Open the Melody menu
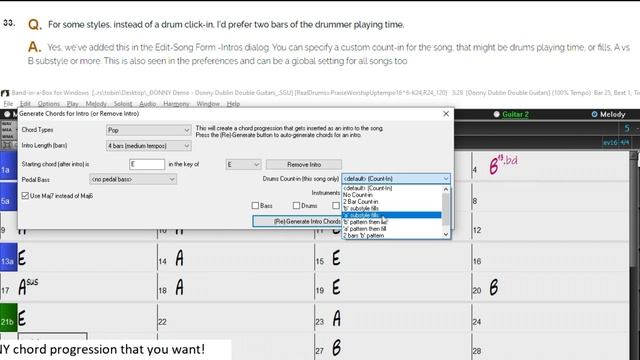 [96, 104]
